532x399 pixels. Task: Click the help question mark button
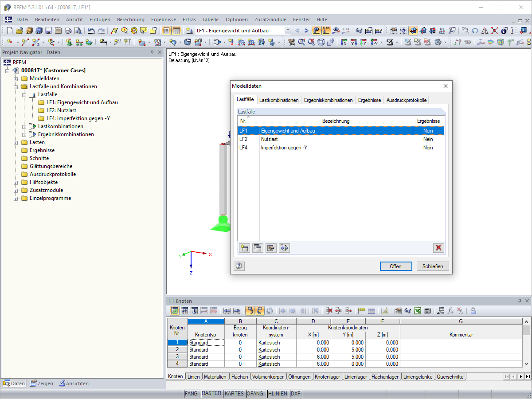click(239, 266)
